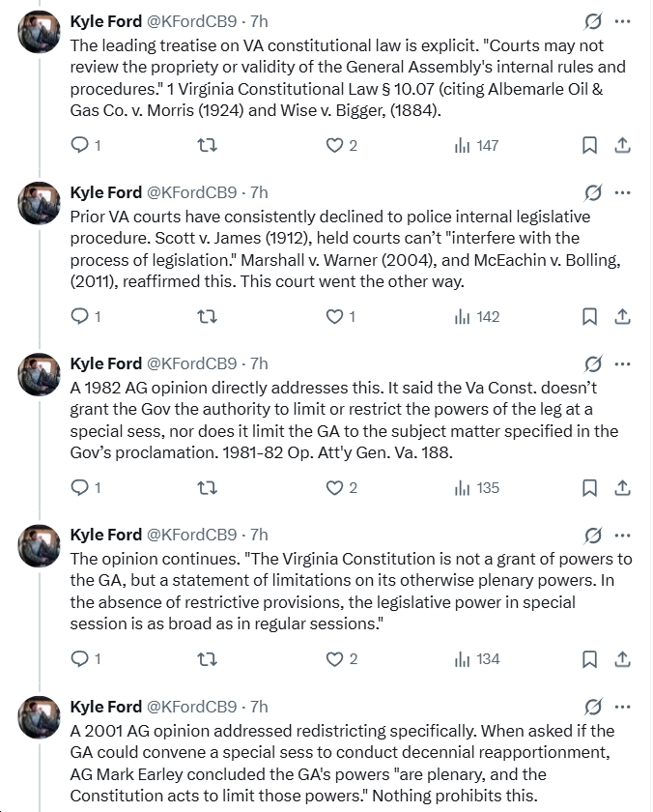Repost the 'The opinion continues' tweet
Screen dimensions: 653x812
pos(205,658)
